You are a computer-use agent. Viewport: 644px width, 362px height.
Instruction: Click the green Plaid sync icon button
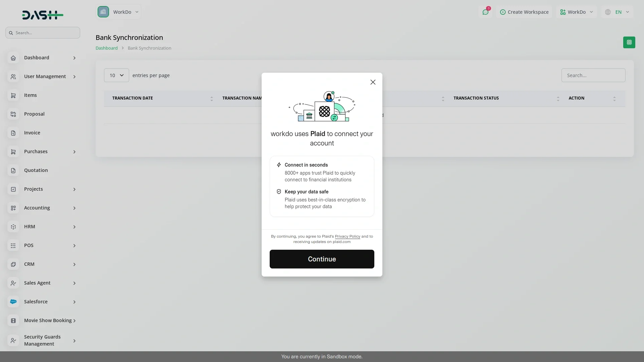click(x=629, y=43)
